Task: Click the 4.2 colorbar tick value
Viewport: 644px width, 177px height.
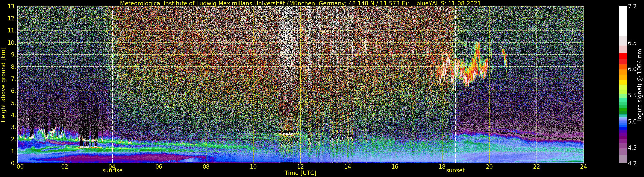Action: tap(632, 163)
